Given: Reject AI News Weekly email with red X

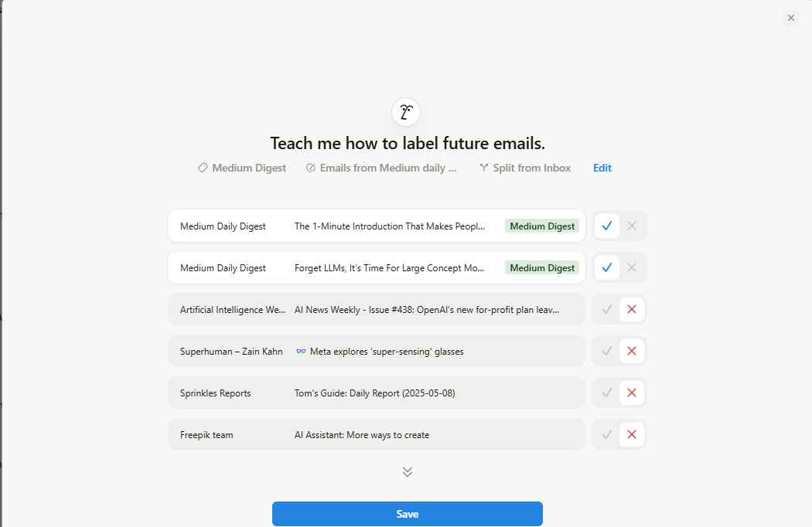Looking at the screenshot, I should click(x=632, y=309).
